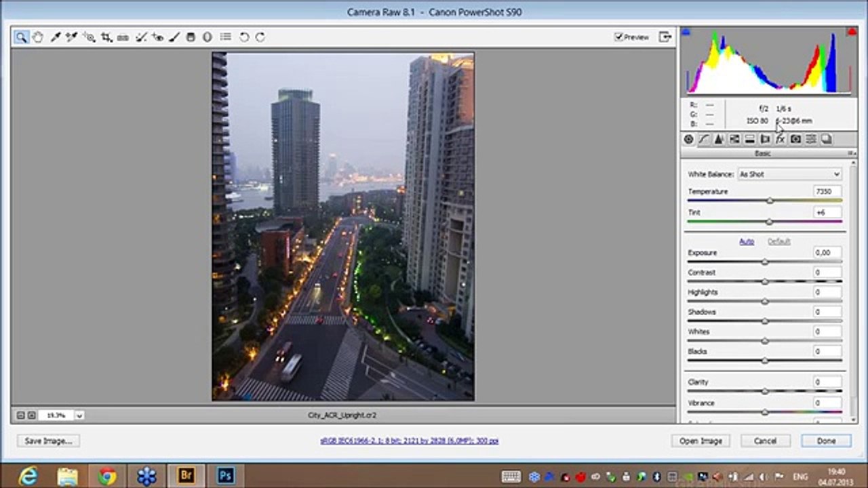Click the Tint slider handle
Image resolution: width=868 pixels, height=488 pixels.
[769, 222]
